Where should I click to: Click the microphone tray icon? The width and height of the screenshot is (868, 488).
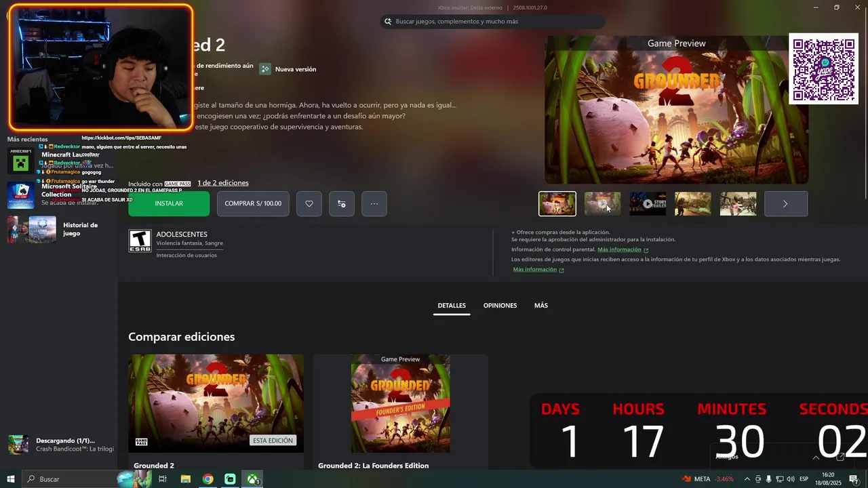pyautogui.click(x=769, y=479)
